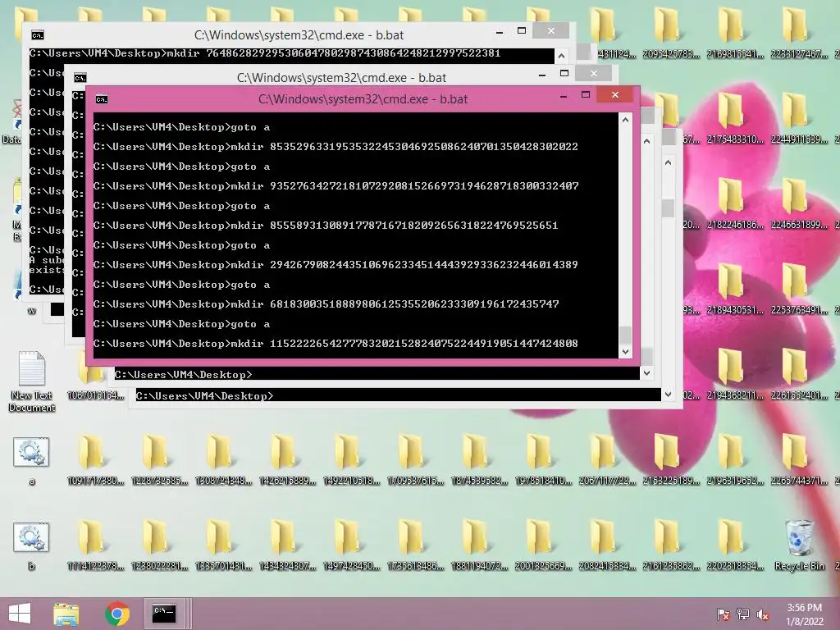Select the folder starting with 1228732585
The height and width of the screenshot is (630, 840).
pos(159,460)
